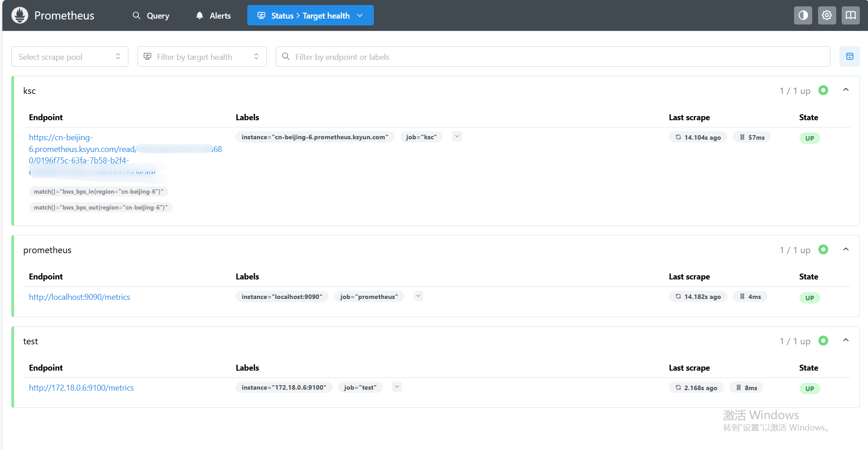Collapse the test scrape pool section
Image resolution: width=868 pixels, height=450 pixels.
coord(846,340)
